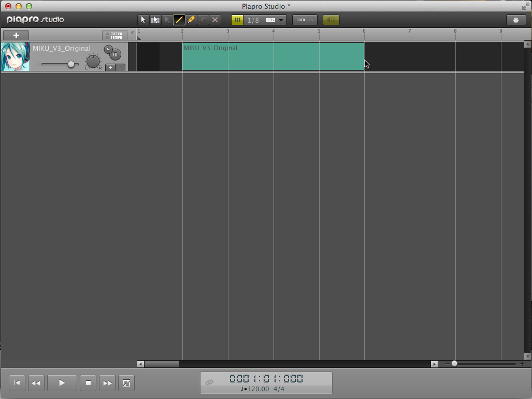The height and width of the screenshot is (399, 532).
Task: Solo the MIKU_V3_Original track
Action: coord(108,50)
